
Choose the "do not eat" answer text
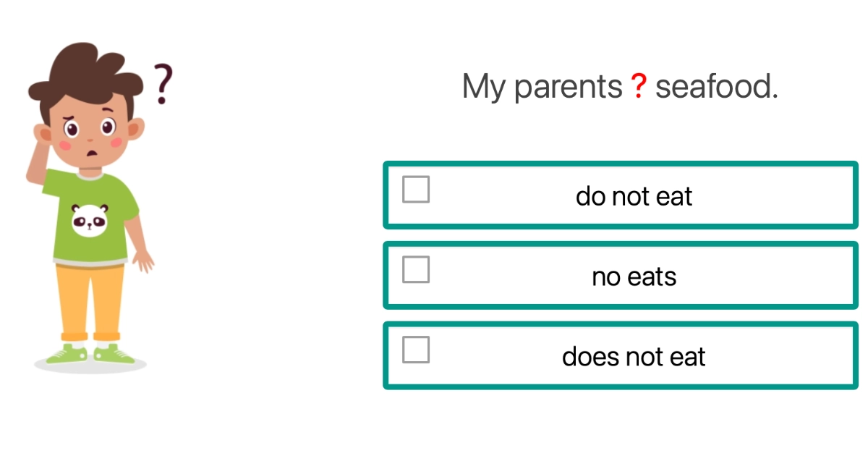pyautogui.click(x=634, y=196)
